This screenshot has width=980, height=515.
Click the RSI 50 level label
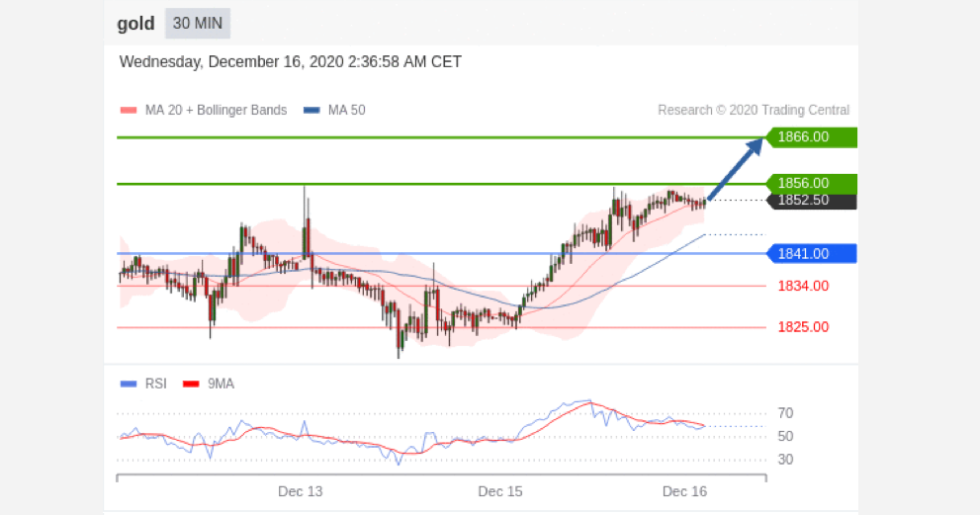point(785,436)
